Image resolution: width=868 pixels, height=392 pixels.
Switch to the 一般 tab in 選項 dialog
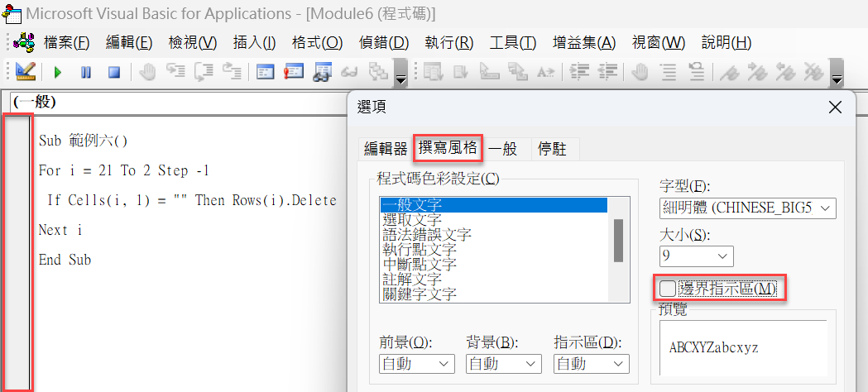click(502, 150)
